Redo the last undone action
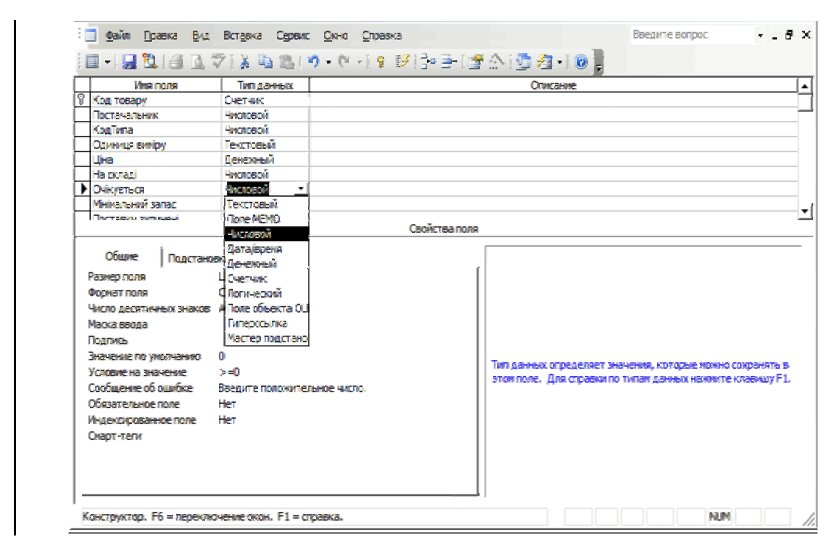This screenshot has width=827, height=539. 344,62
